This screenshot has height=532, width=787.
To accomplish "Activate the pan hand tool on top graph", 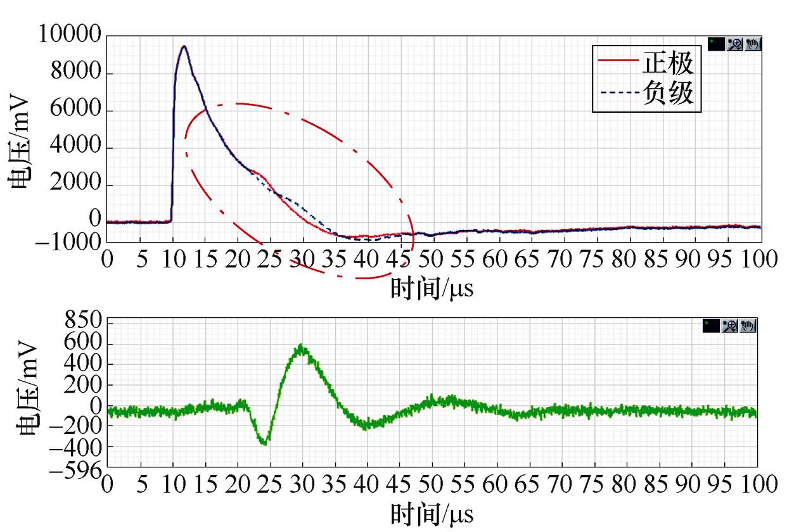I will 752,44.
